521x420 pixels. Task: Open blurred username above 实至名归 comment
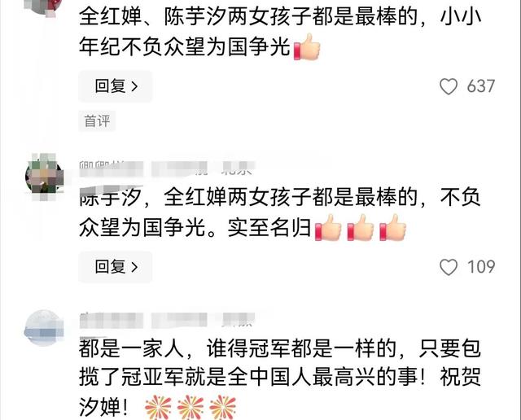pyautogui.click(x=111, y=168)
